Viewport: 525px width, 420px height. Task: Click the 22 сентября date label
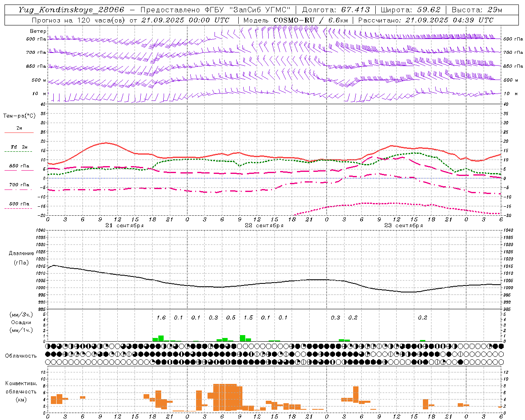[x=264, y=226]
